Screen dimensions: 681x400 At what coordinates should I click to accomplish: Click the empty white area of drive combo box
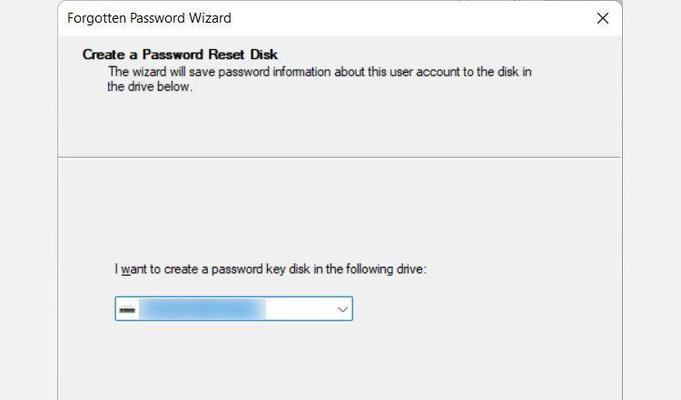[300, 309]
